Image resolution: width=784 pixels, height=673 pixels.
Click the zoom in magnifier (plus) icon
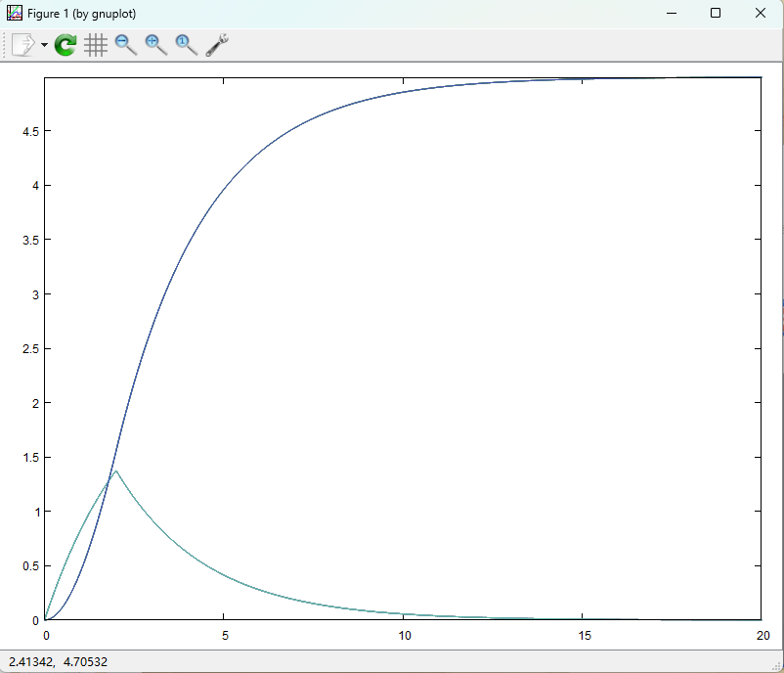(155, 45)
